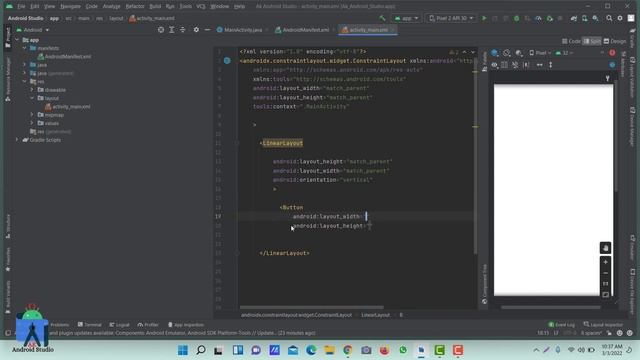Viewport: 640px width, 360px height.
Task: Click the Design Surface layers icon in the preview toolbar
Action: 494,53
